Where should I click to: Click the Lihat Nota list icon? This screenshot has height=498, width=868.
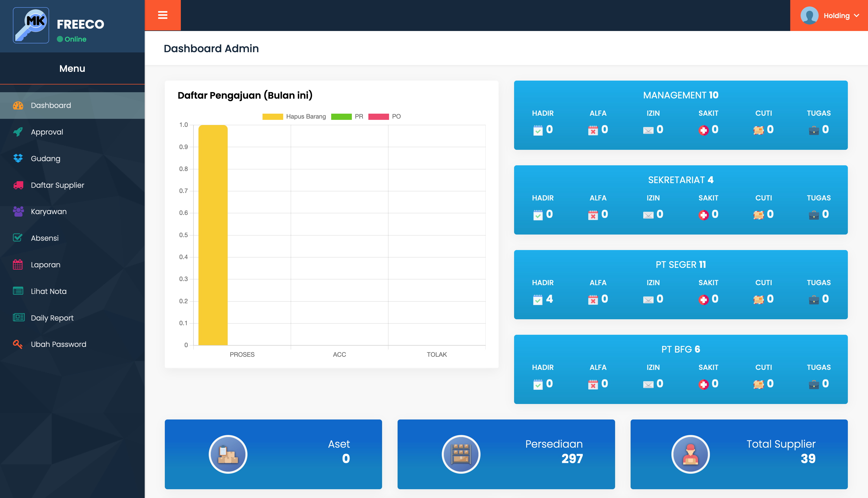(x=18, y=291)
